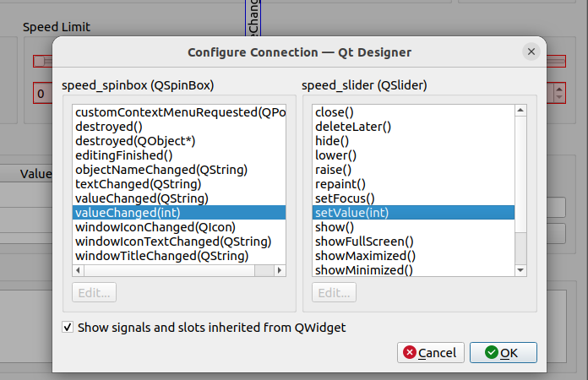The height and width of the screenshot is (380, 588).
Task: Select windowTitleChanged(QString) signal
Action: pyautogui.click(x=179, y=256)
